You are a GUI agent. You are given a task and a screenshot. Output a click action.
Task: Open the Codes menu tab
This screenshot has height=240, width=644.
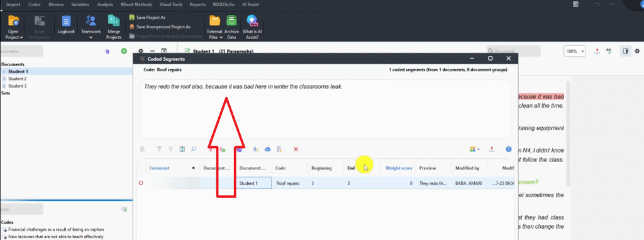pyautogui.click(x=34, y=4)
